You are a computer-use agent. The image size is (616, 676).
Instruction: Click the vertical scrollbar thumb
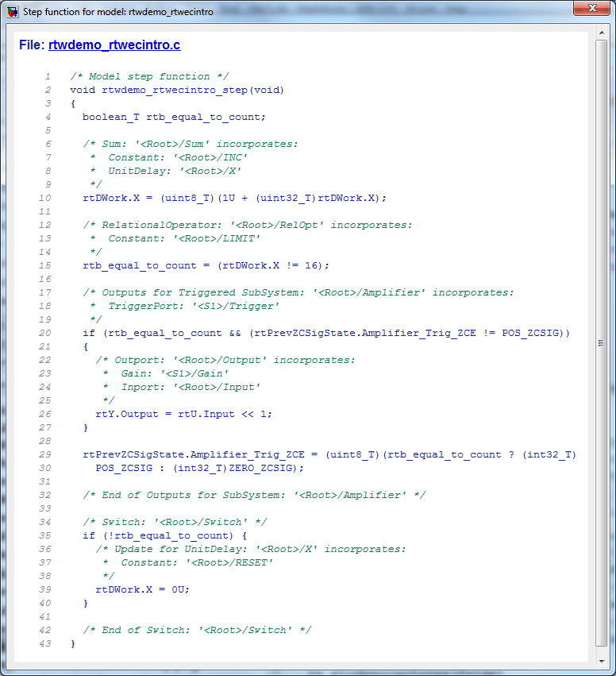point(602,343)
